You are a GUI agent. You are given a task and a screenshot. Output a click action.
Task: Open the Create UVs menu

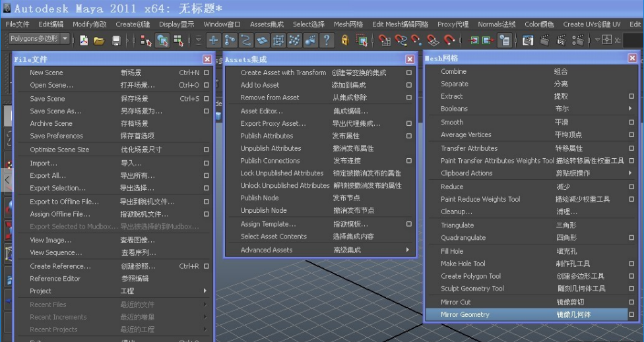click(x=592, y=24)
